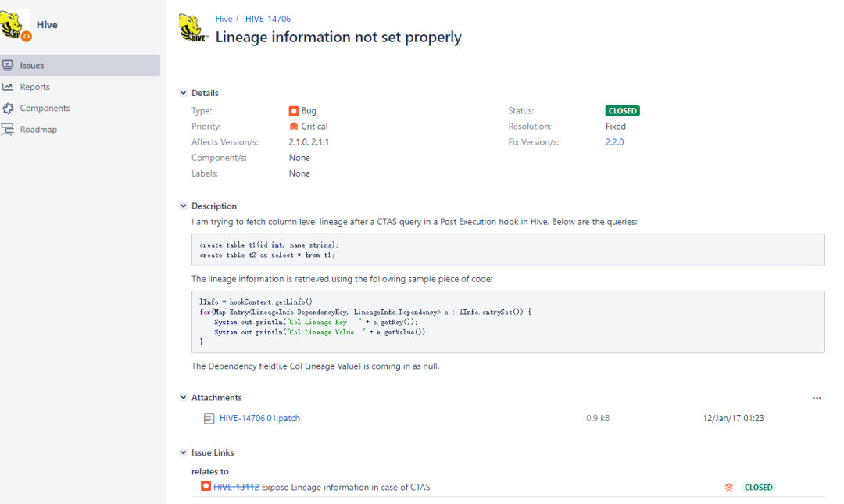Click the 'relates to' link type label
844x504 pixels.
210,472
